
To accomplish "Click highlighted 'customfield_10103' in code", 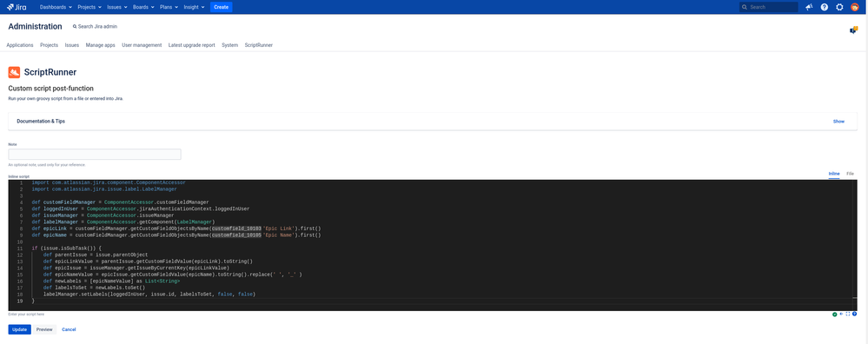I will [237, 228].
